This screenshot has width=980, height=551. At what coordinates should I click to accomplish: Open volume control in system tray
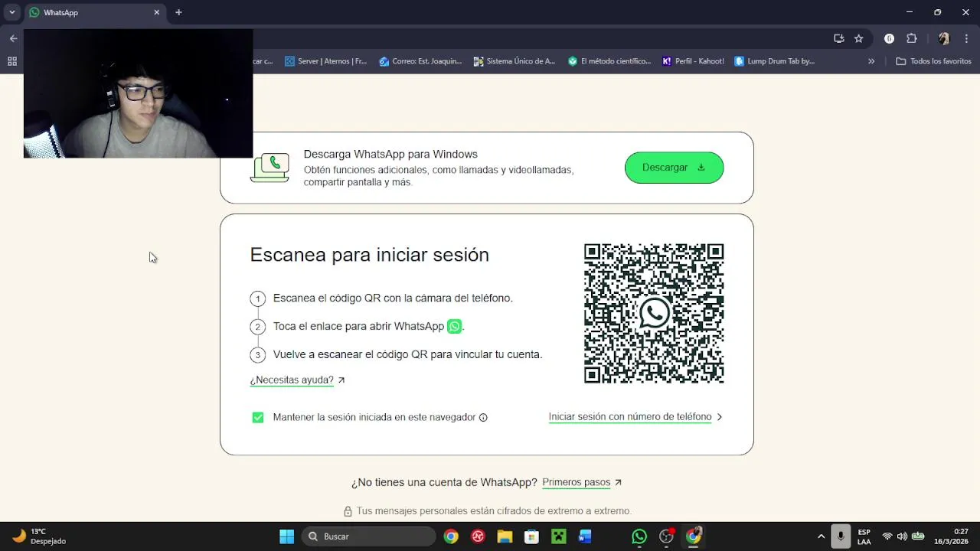[x=902, y=536]
